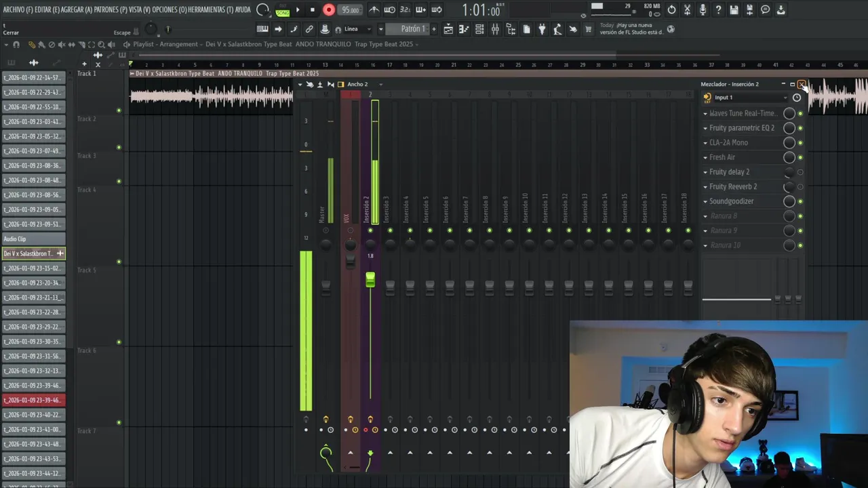This screenshot has width=868, height=488.
Task: Open the Soundgoodizer slot arrow menu
Action: click(705, 201)
